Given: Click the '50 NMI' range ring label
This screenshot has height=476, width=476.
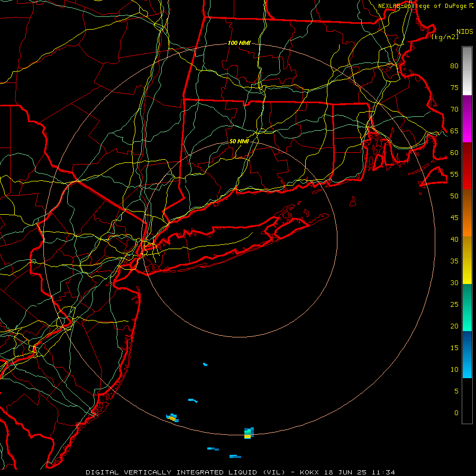Looking at the screenshot, I should pos(239,141).
